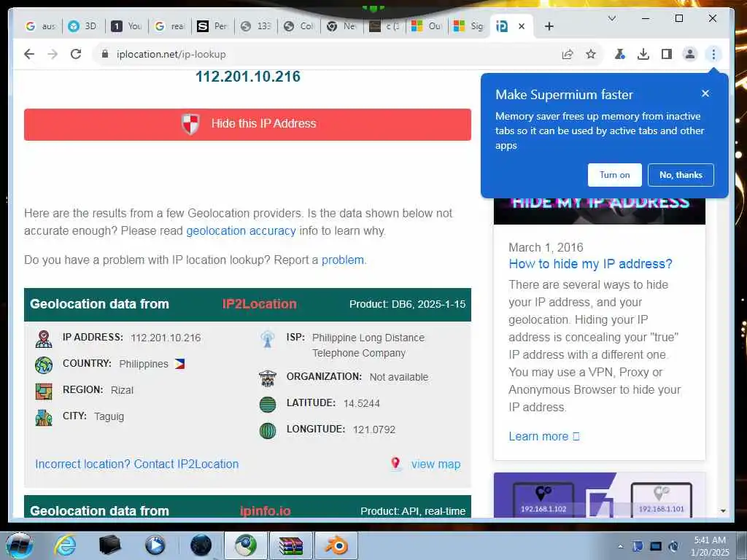Click the red map pin icon
Viewport: 747px width, 560px height.
coord(395,463)
